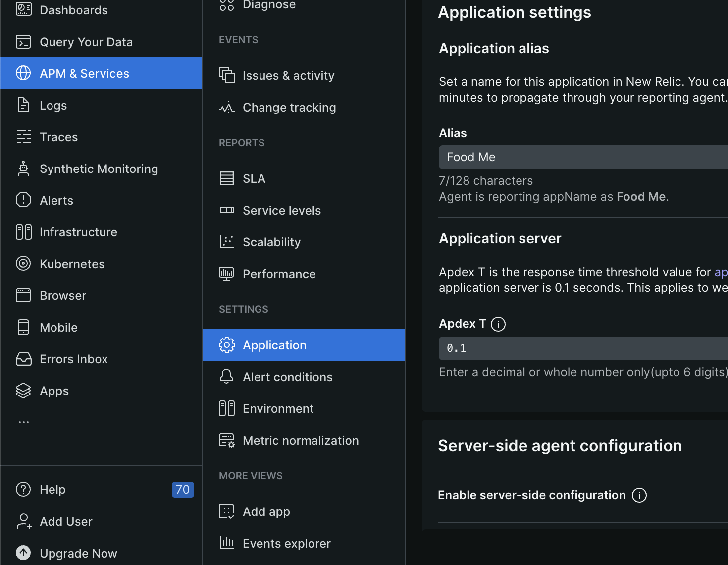Click the Alias input field

(x=583, y=157)
